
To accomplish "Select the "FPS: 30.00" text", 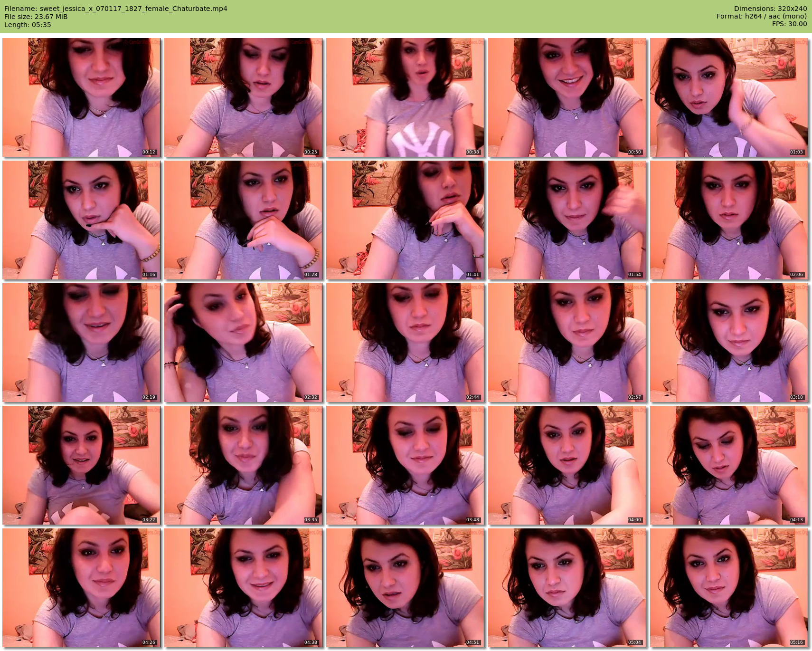I will (x=790, y=24).
